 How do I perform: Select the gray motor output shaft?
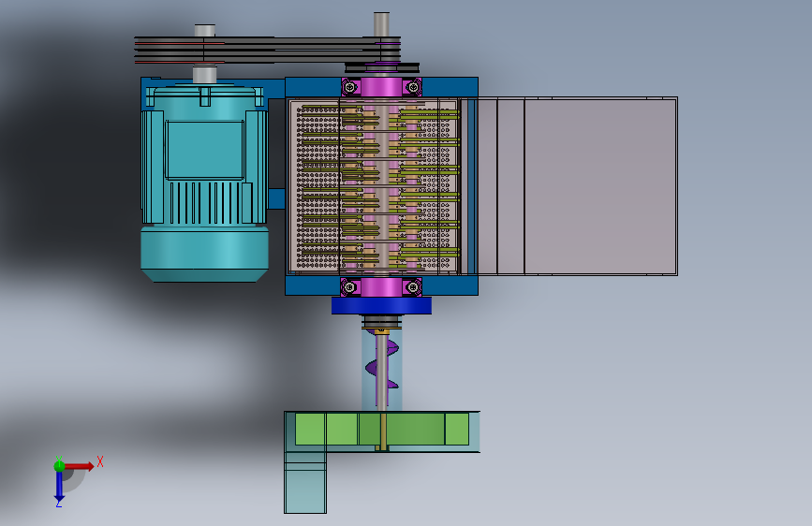pos(204,74)
